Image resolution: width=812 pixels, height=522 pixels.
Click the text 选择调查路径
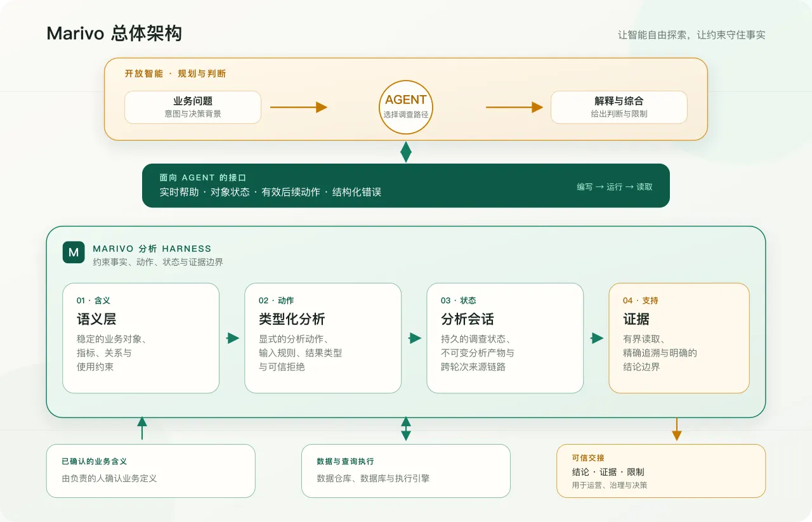(x=406, y=115)
